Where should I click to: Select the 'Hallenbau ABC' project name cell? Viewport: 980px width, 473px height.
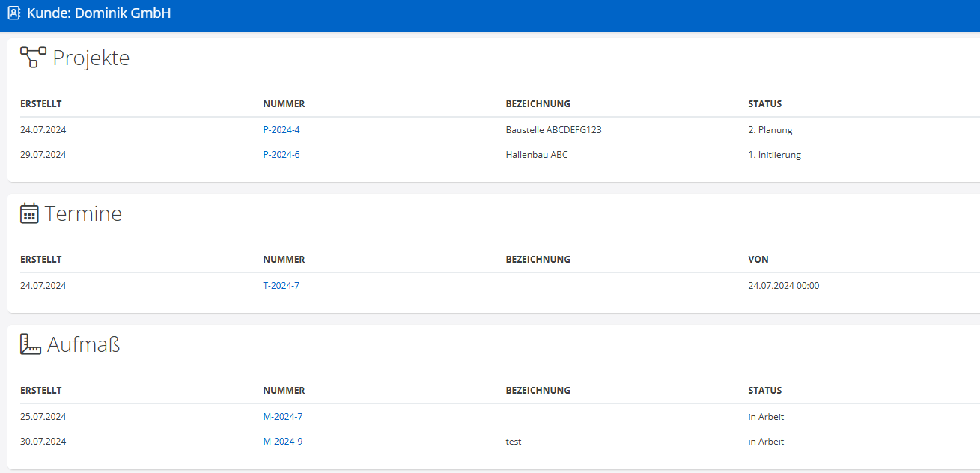[536, 155]
